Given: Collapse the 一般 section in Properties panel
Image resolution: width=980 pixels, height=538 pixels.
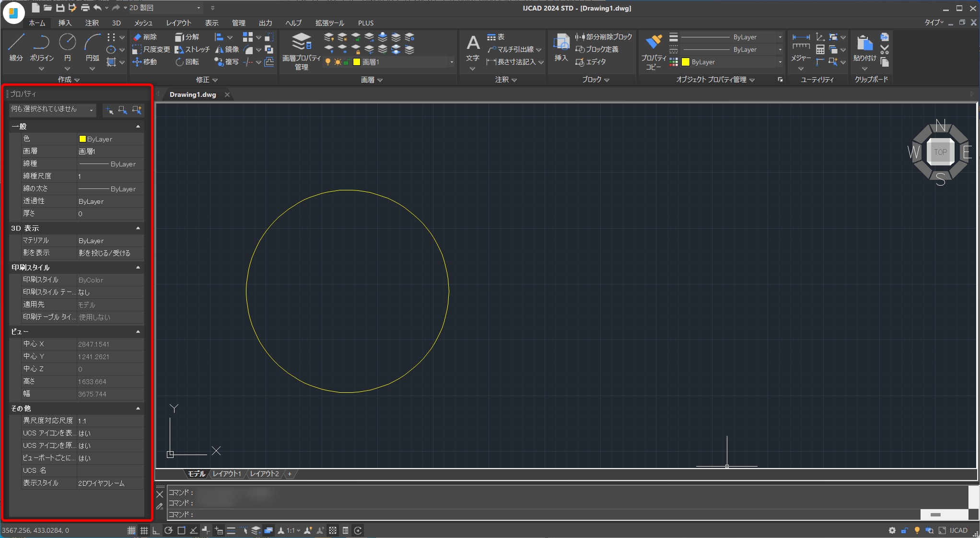Looking at the screenshot, I should [x=138, y=126].
